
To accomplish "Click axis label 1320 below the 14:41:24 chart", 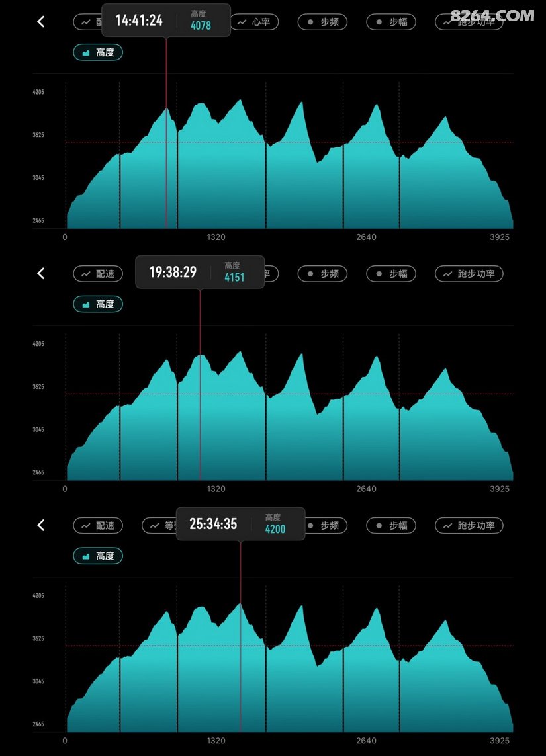I will (216, 237).
